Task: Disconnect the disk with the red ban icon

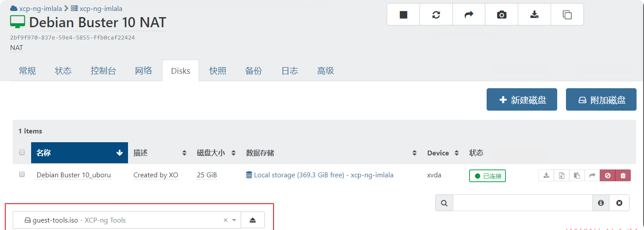Action: pos(608,176)
